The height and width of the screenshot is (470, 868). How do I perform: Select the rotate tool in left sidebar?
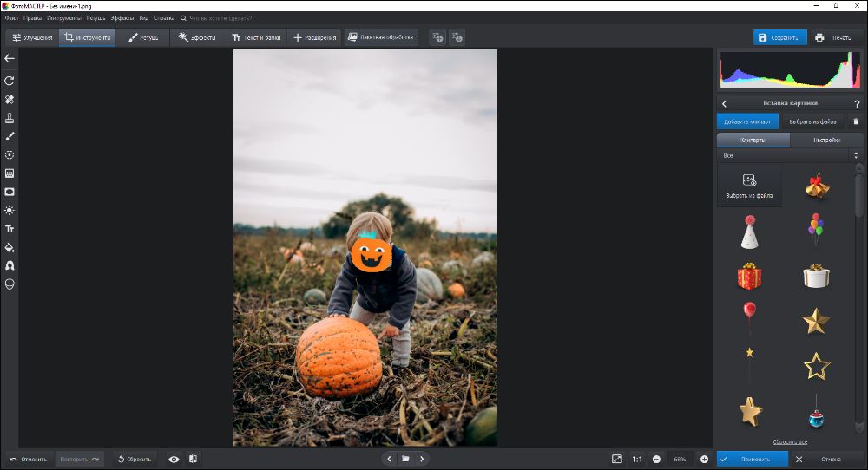pyautogui.click(x=10, y=81)
